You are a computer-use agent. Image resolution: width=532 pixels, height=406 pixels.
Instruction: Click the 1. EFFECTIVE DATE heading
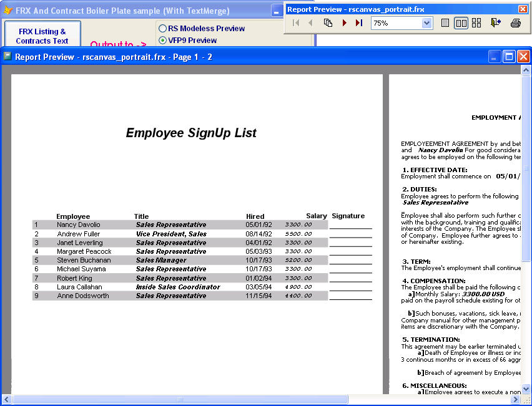[x=435, y=170]
